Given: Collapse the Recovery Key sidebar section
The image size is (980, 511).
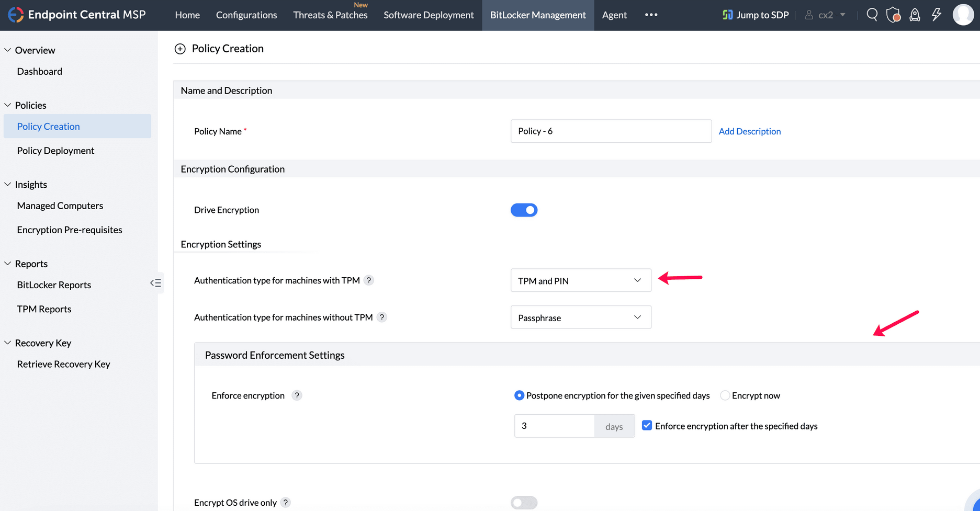Looking at the screenshot, I should click(x=8, y=343).
